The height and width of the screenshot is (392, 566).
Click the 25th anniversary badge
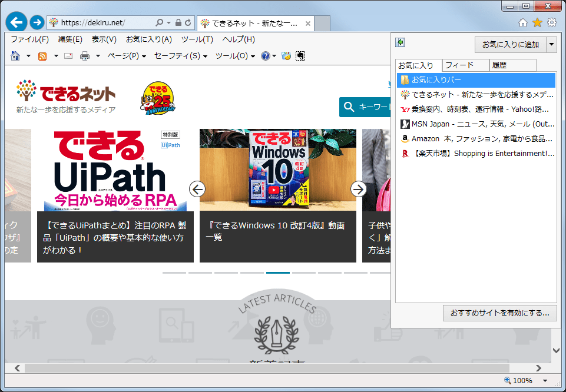pyautogui.click(x=158, y=98)
